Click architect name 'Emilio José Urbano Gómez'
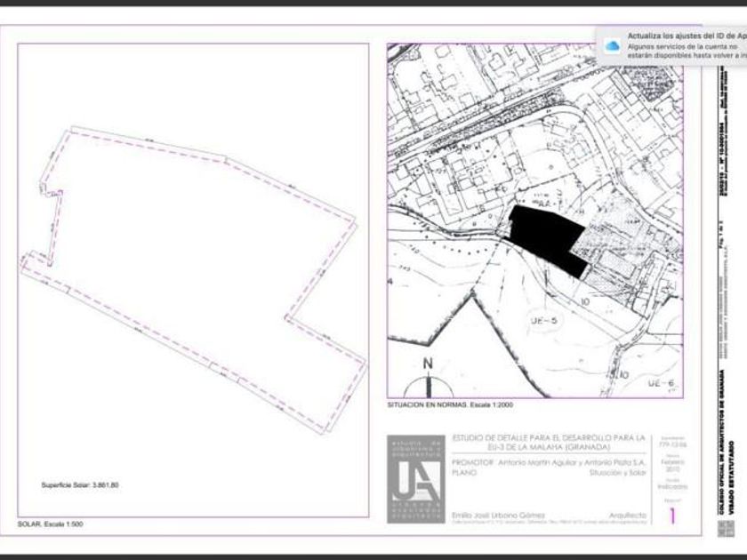 (x=498, y=516)
